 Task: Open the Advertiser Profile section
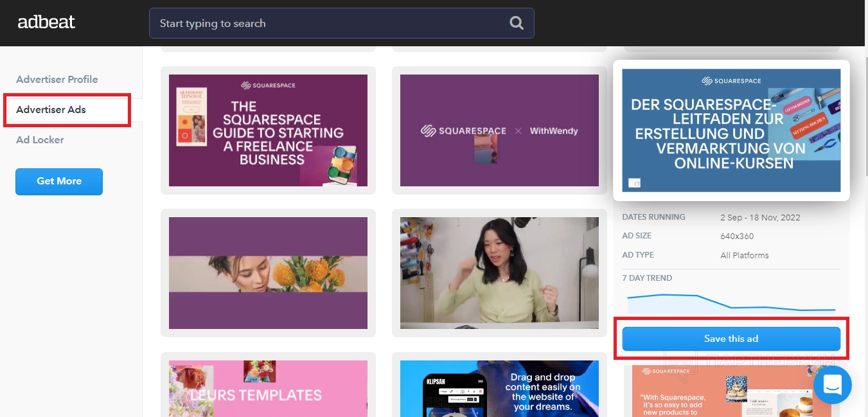[57, 80]
